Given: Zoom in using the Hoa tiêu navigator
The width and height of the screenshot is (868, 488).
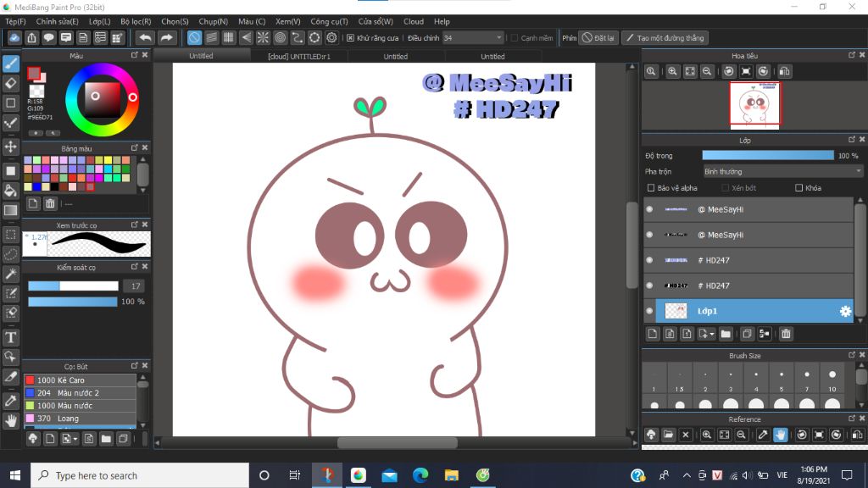Looking at the screenshot, I should click(672, 71).
